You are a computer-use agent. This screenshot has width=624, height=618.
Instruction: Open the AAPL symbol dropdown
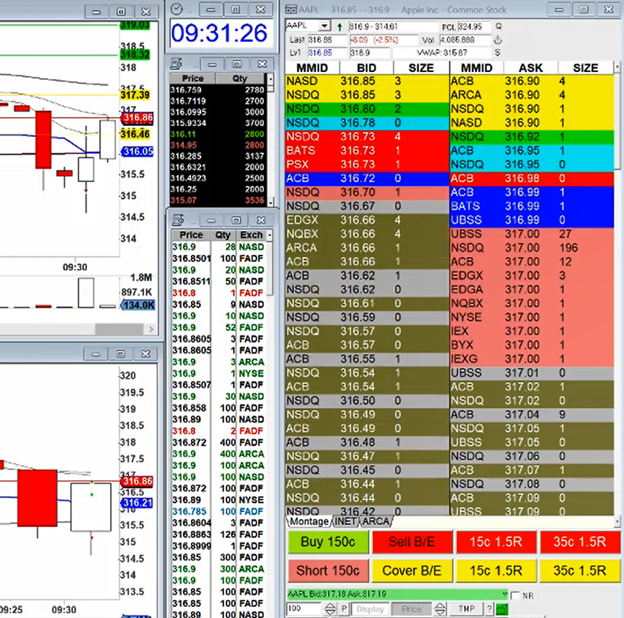click(324, 25)
